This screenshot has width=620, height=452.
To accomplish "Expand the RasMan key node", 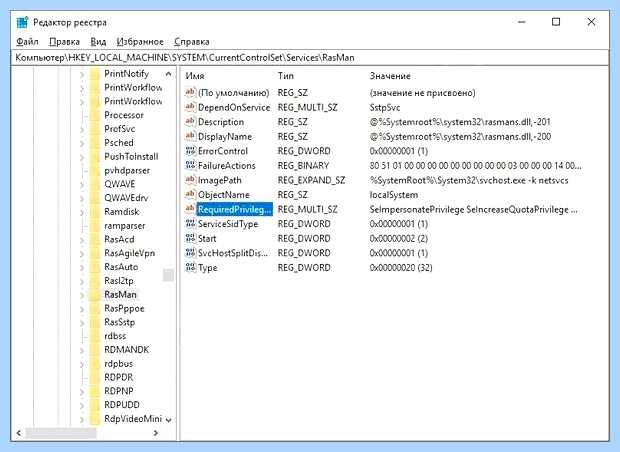I will 81,295.
